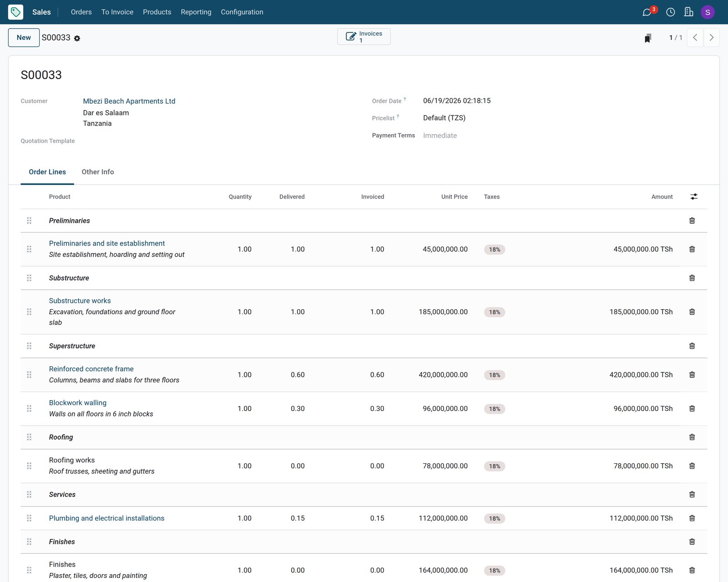Delete the Preliminaries section row

692,221
